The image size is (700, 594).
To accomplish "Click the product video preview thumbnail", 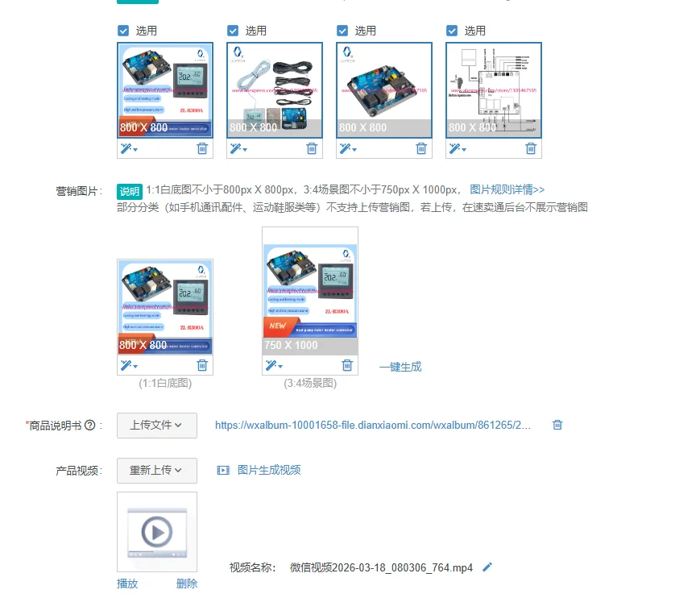I will click(157, 532).
